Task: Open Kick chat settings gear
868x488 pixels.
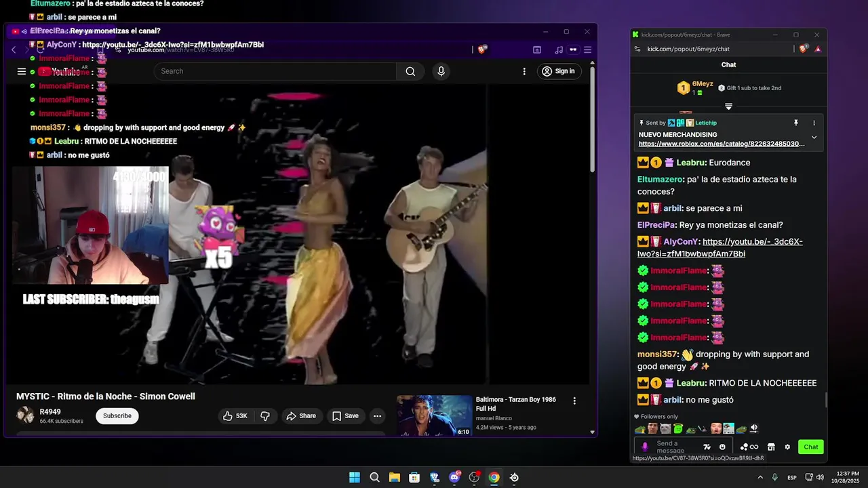Action: (x=787, y=447)
